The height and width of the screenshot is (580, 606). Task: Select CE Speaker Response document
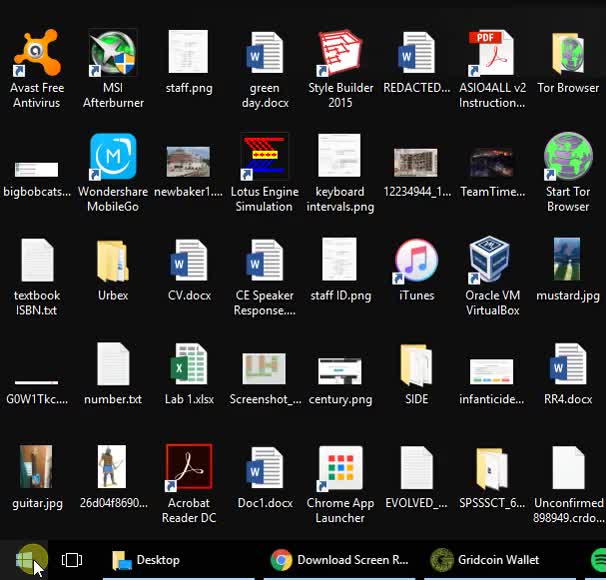(x=264, y=260)
